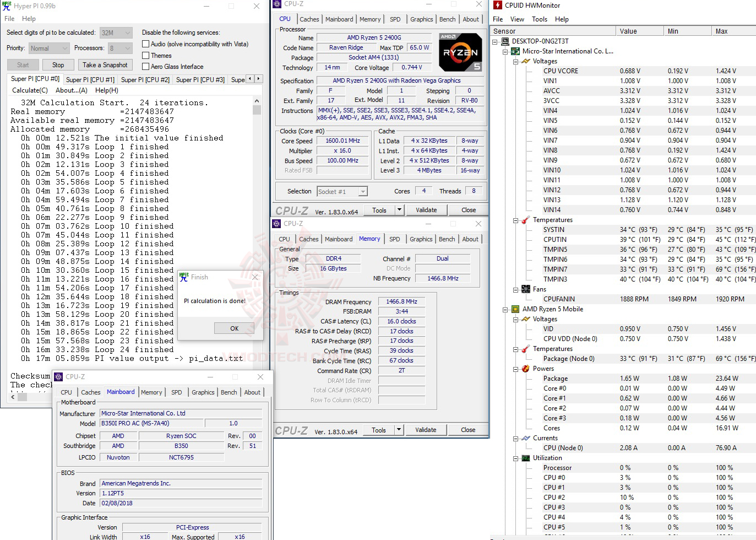Switch to Super PI [CPU #1] tab
Viewport: 756px width, 540px height.
[x=90, y=79]
